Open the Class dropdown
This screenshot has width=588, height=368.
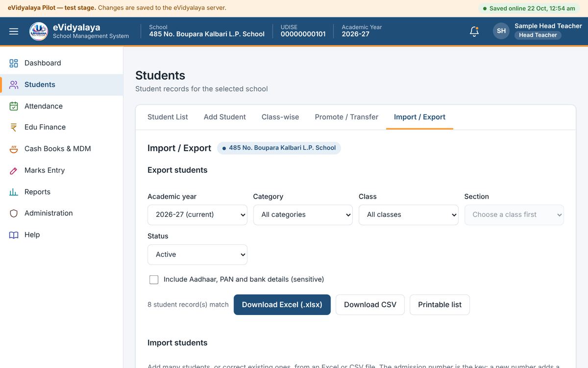(409, 215)
